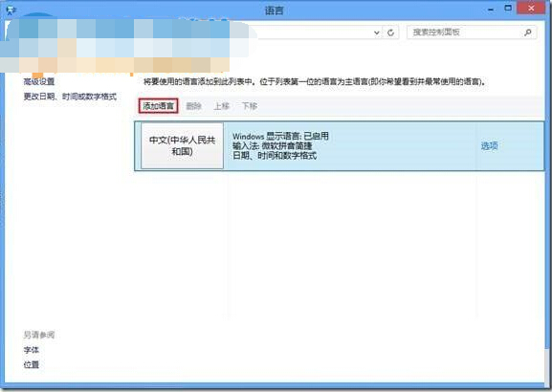Screen dimensions: 552x392
Task: Close the 语言 window
Action: pos(531,8)
